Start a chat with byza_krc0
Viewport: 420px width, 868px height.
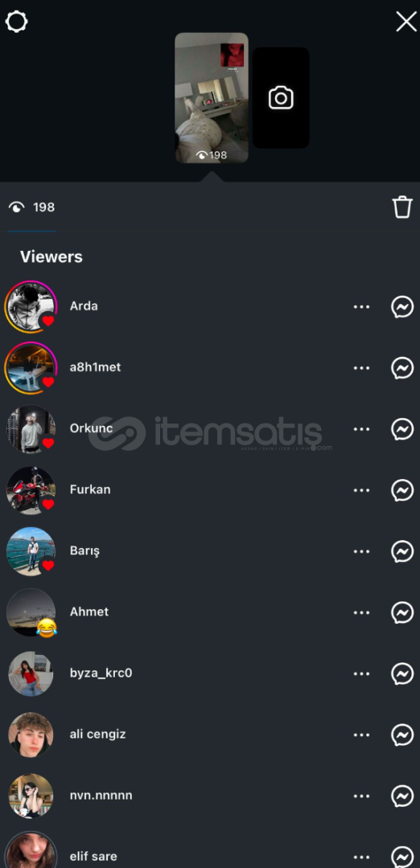[x=402, y=674]
